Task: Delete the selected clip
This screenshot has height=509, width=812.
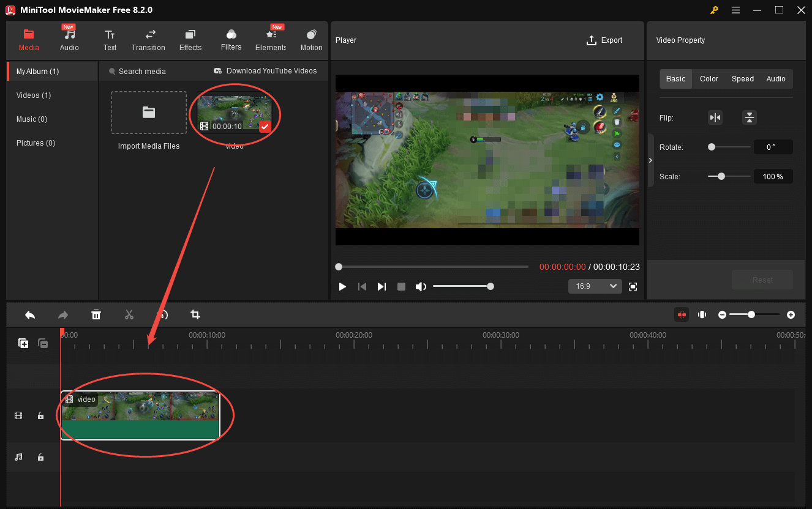Action: point(96,314)
